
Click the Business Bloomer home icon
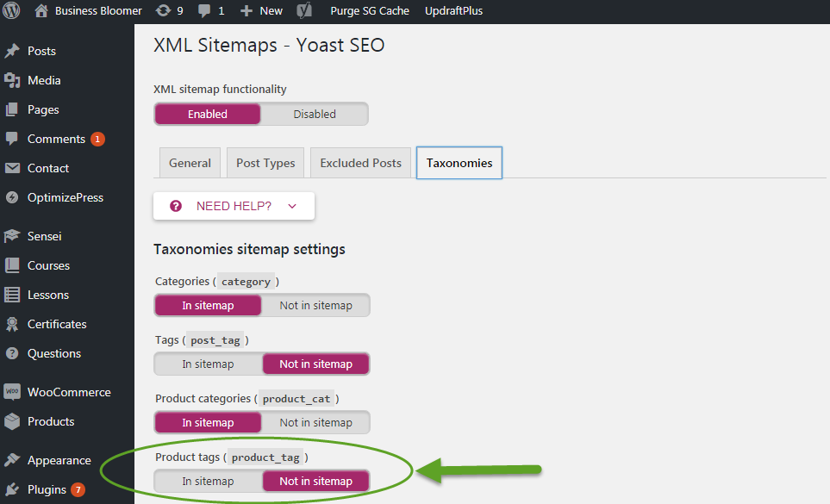click(x=41, y=11)
